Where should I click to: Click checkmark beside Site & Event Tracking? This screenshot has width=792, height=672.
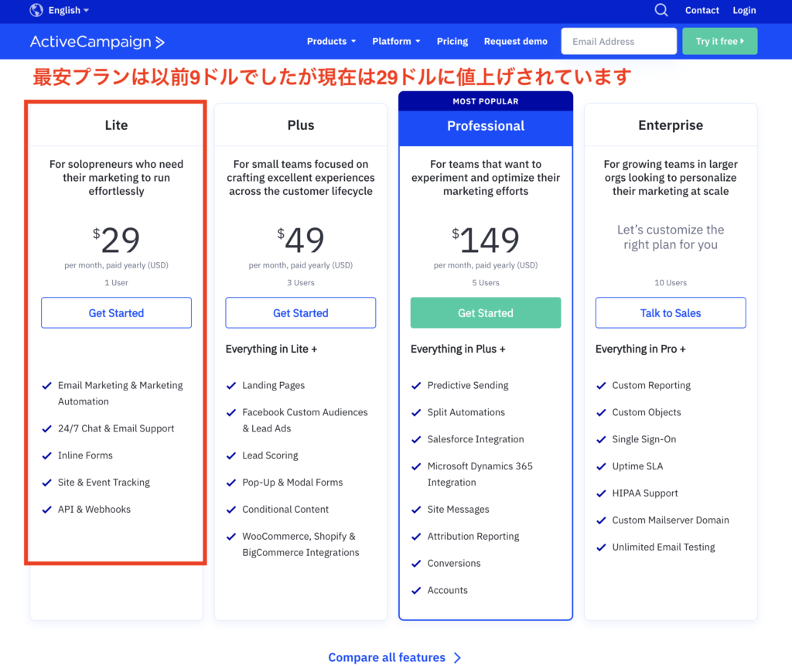click(x=46, y=483)
